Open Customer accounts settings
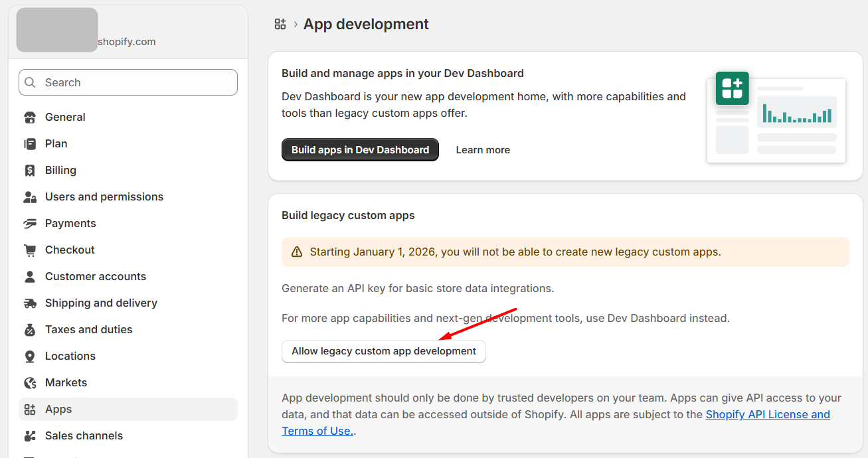 pos(95,276)
